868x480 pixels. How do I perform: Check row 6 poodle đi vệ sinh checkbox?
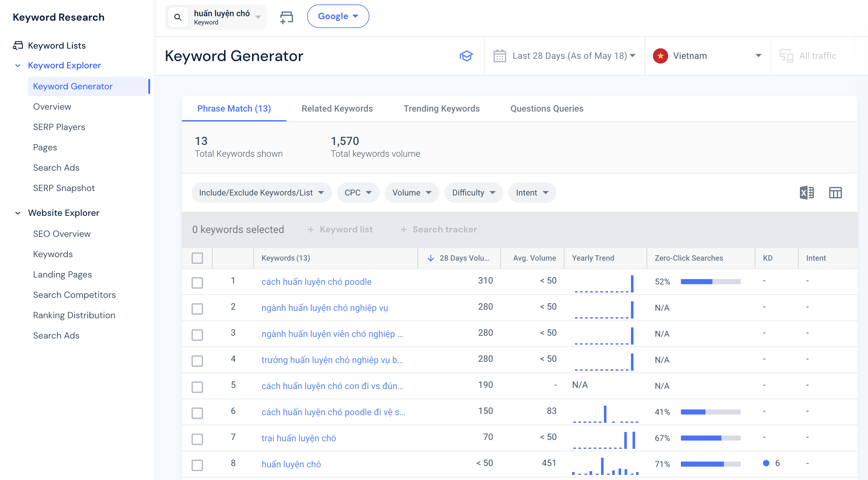197,413
